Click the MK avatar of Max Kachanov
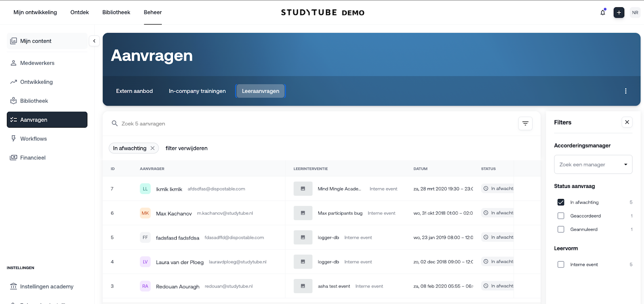This screenshot has height=304, width=644. (x=145, y=213)
